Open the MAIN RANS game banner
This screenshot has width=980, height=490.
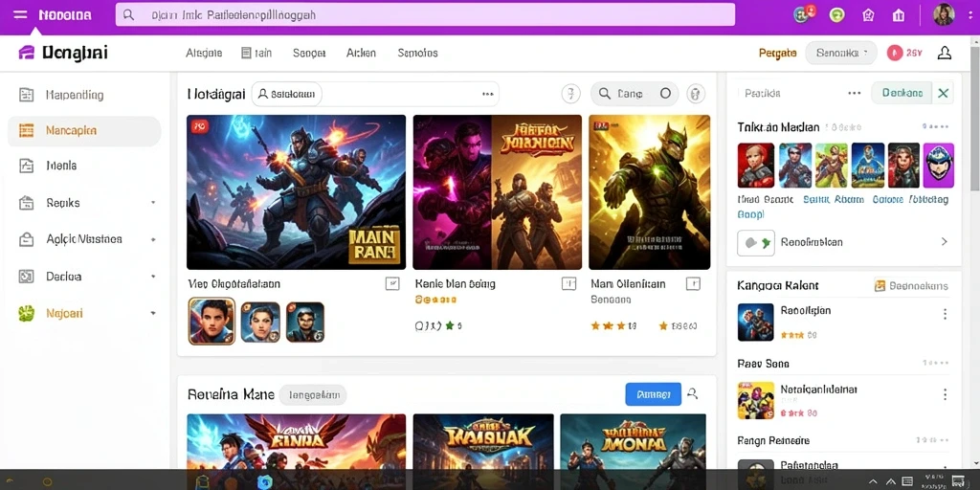coord(297,191)
